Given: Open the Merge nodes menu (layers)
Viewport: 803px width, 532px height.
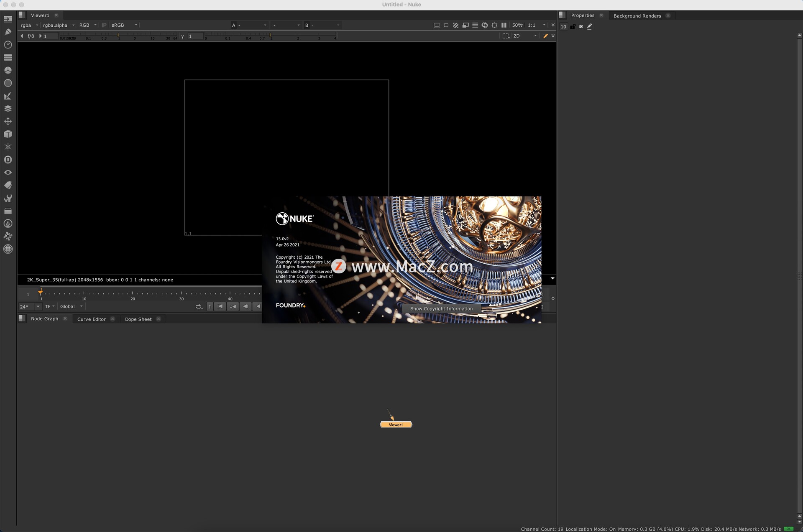Looking at the screenshot, I should pos(8,109).
